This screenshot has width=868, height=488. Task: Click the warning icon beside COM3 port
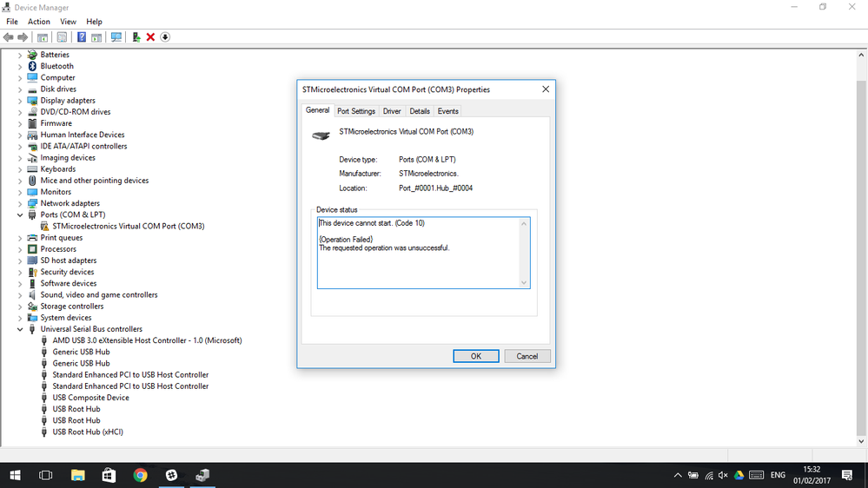[44, 227]
